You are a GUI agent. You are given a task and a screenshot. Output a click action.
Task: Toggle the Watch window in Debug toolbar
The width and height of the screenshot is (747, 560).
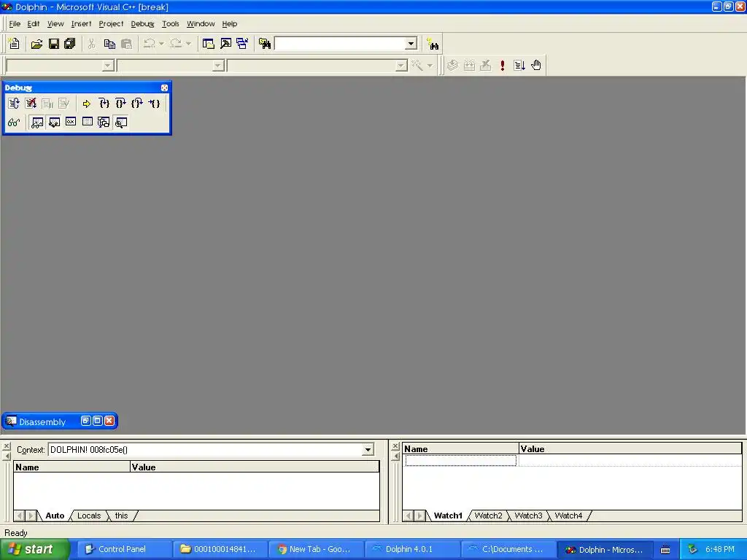(37, 122)
